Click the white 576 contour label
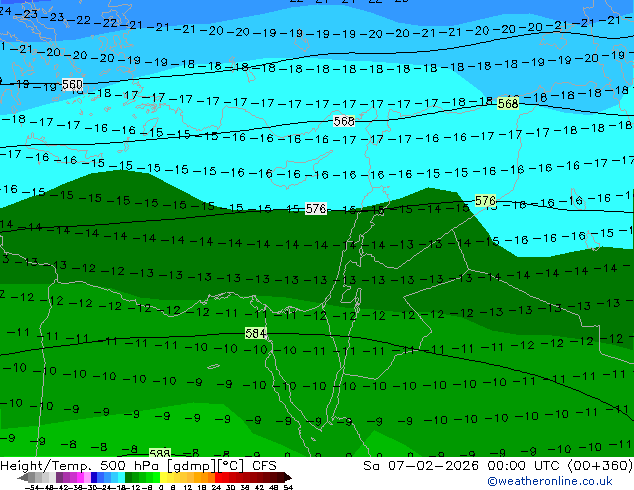Screen dimensions: 634x490 316,209
